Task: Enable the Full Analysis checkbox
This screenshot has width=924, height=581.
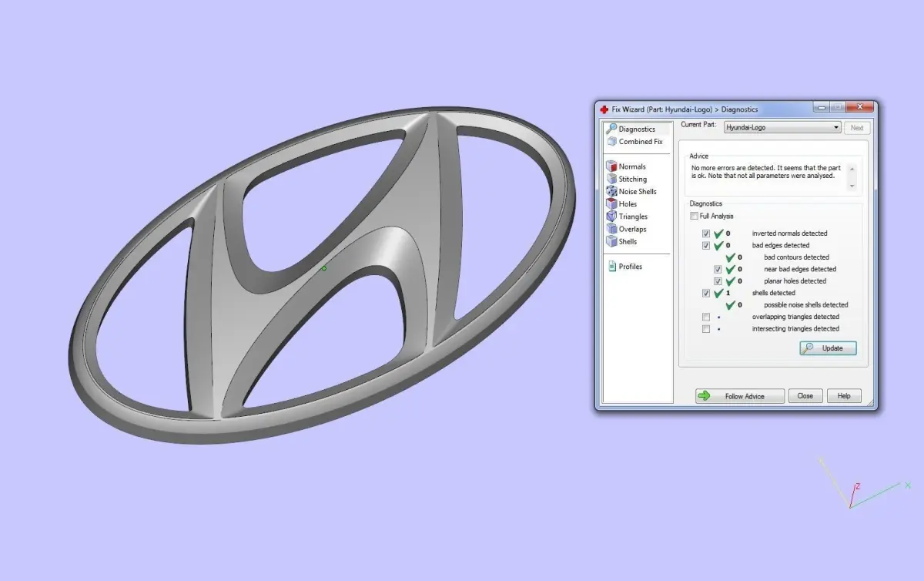Action: point(694,217)
